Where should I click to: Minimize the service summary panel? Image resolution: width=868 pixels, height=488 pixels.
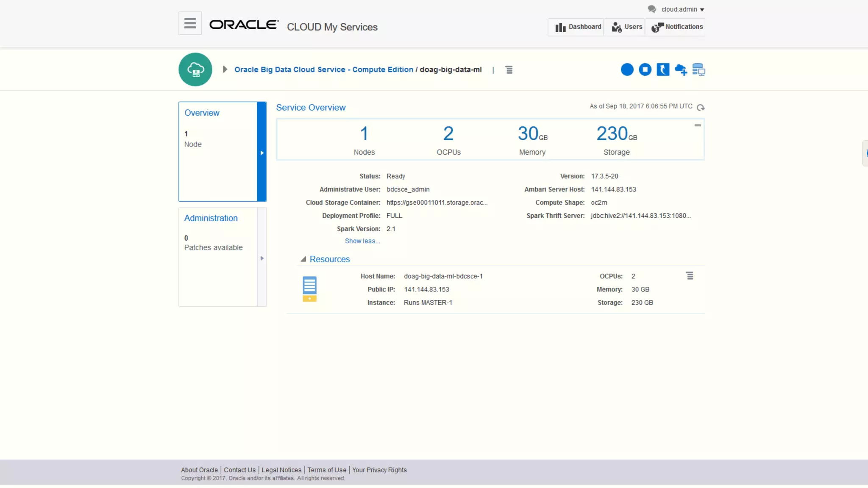coord(698,125)
